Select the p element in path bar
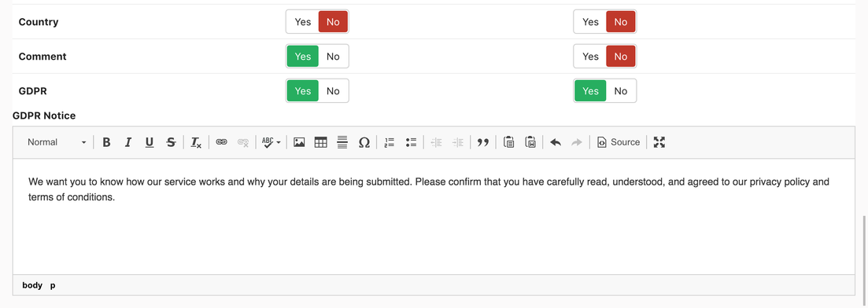Image resolution: width=868 pixels, height=308 pixels. (53, 285)
